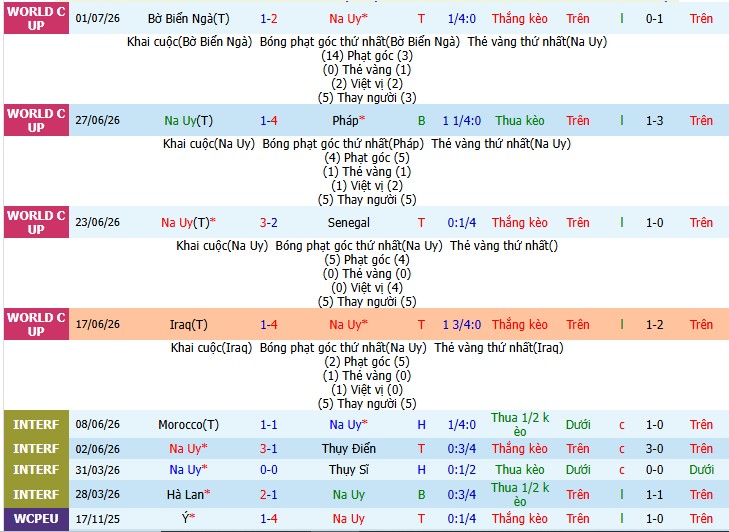The height and width of the screenshot is (532, 729).
Task: Click the INTERF badge dated 28/03/26
Action: click(x=36, y=494)
